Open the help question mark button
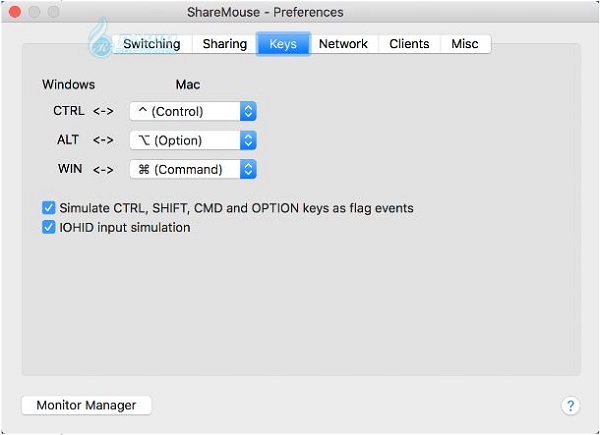The image size is (600, 435). (570, 406)
